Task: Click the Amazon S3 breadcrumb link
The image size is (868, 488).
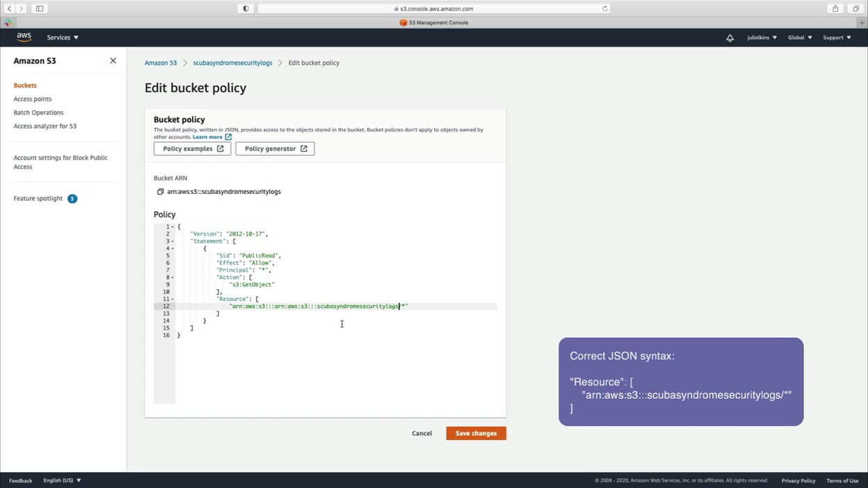Action: pyautogui.click(x=161, y=63)
